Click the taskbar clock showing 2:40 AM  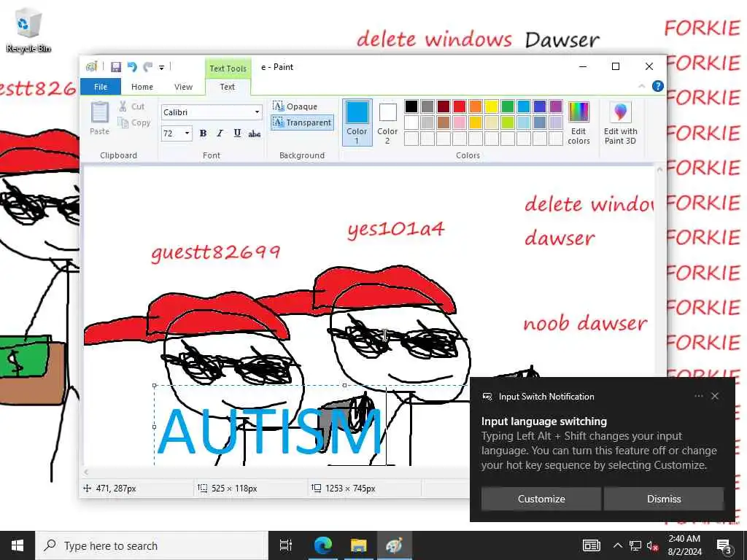(x=684, y=545)
